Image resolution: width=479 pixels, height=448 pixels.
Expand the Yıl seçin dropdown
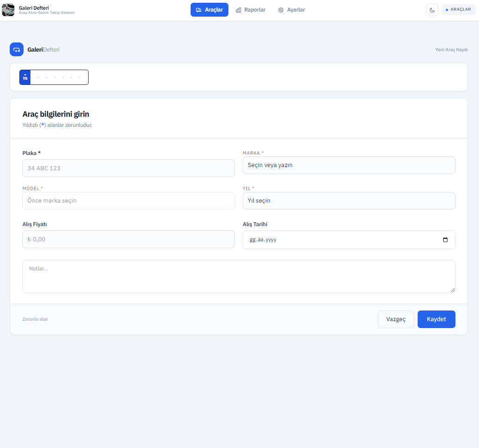tap(349, 201)
